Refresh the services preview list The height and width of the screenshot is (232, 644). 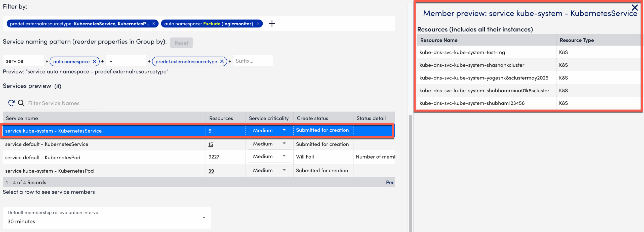(x=11, y=103)
